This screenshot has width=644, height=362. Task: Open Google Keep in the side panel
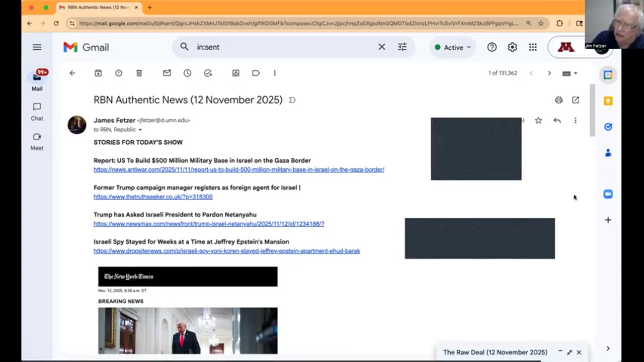(x=608, y=101)
